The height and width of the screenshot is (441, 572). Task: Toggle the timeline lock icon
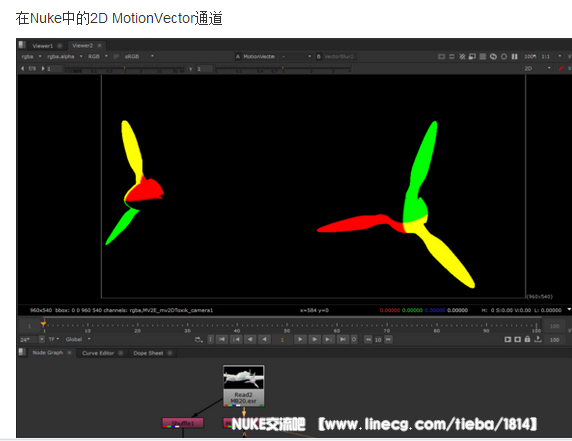[x=527, y=339]
